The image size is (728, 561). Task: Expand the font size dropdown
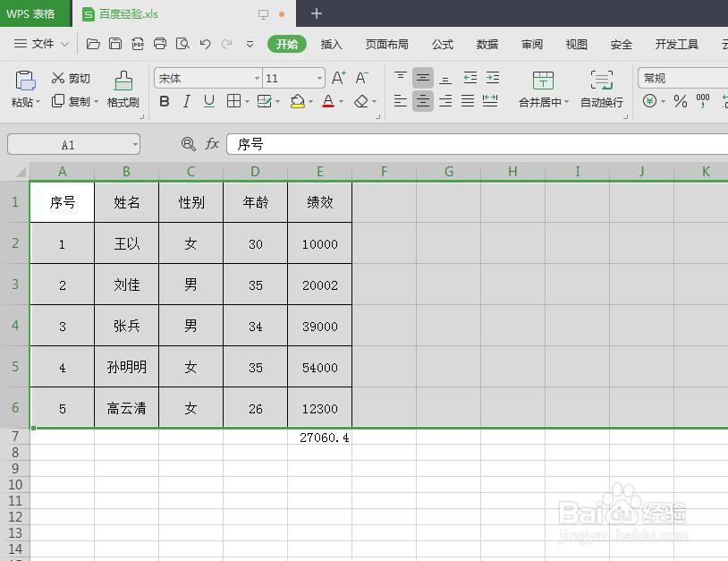click(319, 78)
